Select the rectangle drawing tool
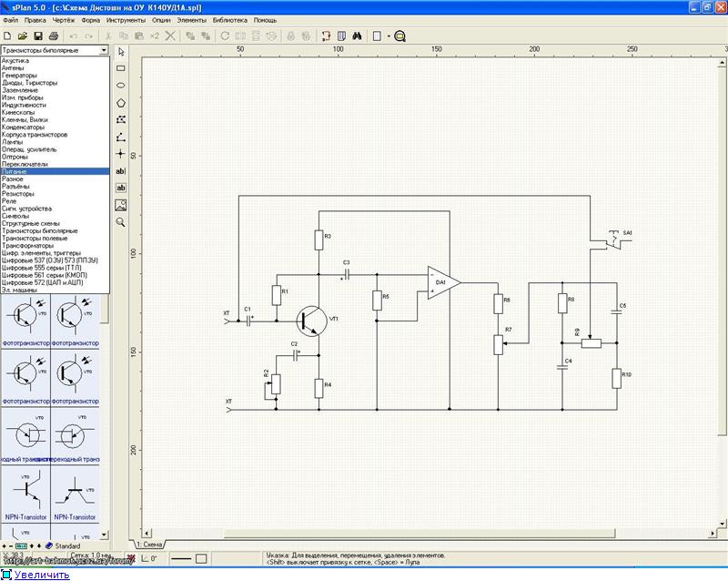Screen dimensions: 728x581 tap(121, 67)
